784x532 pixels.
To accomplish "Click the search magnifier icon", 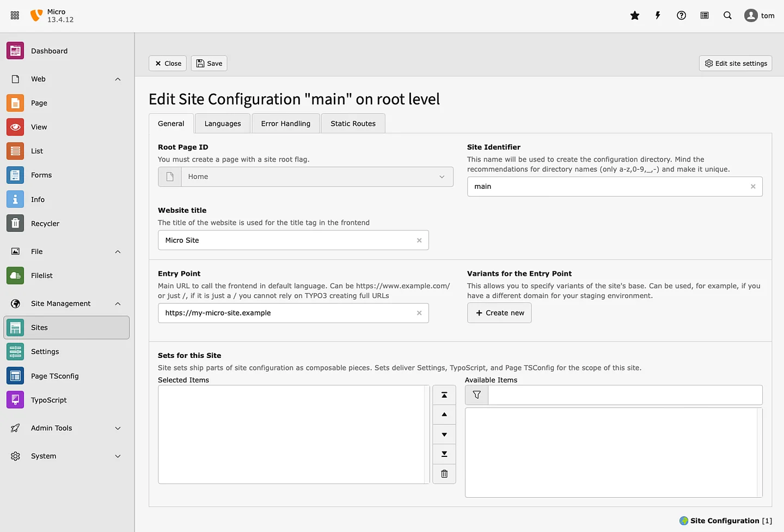I will click(727, 16).
